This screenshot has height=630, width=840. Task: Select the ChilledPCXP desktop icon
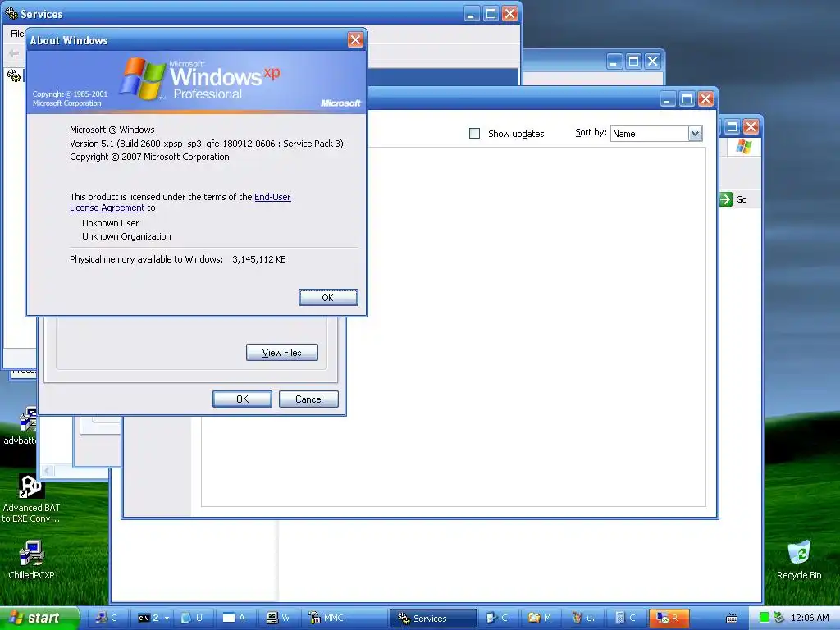coord(31,559)
